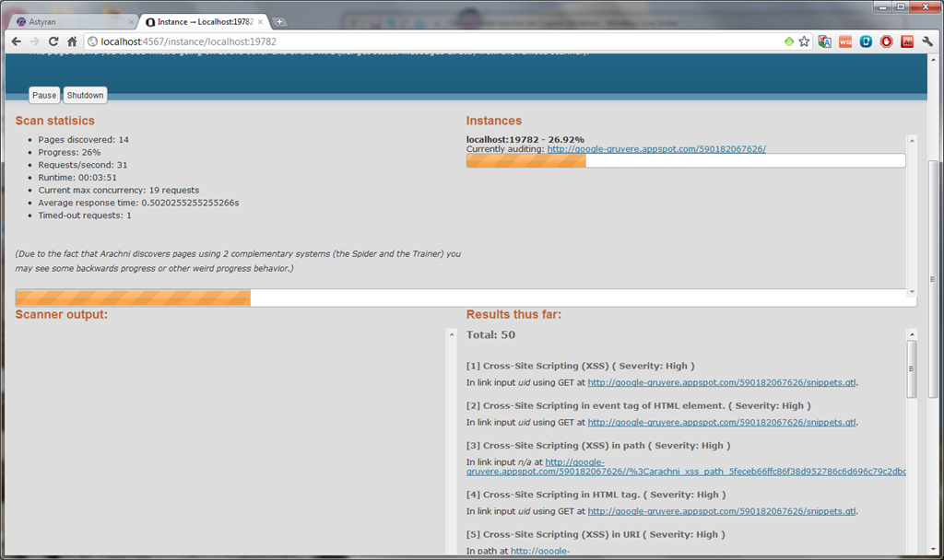Click the overall scan progress bar
Image resolution: width=944 pixels, height=560 pixels.
466,297
